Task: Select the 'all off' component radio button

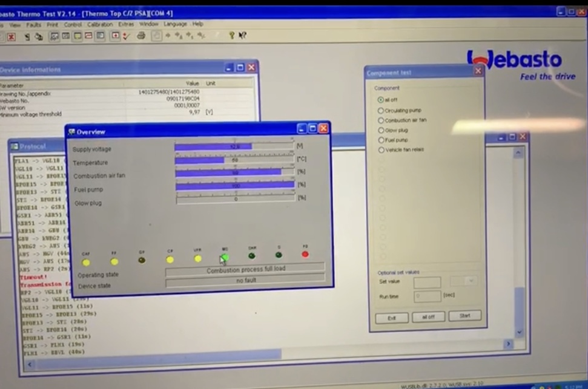Action: 381,100
